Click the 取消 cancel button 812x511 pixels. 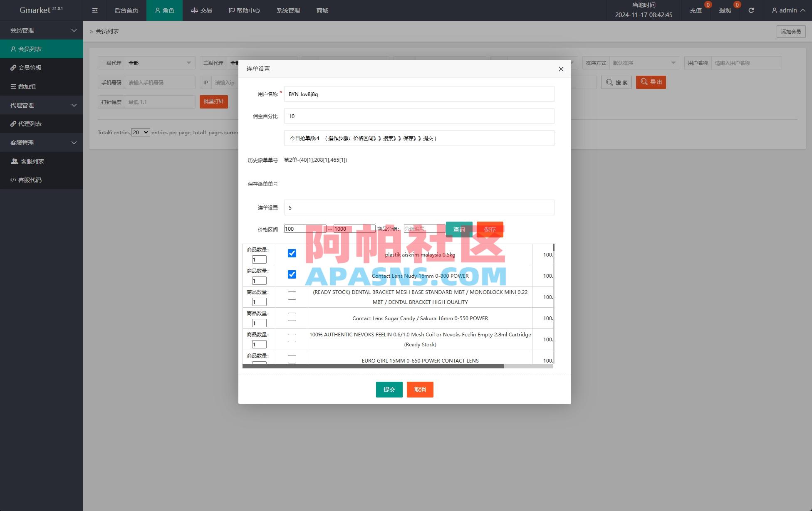(420, 389)
